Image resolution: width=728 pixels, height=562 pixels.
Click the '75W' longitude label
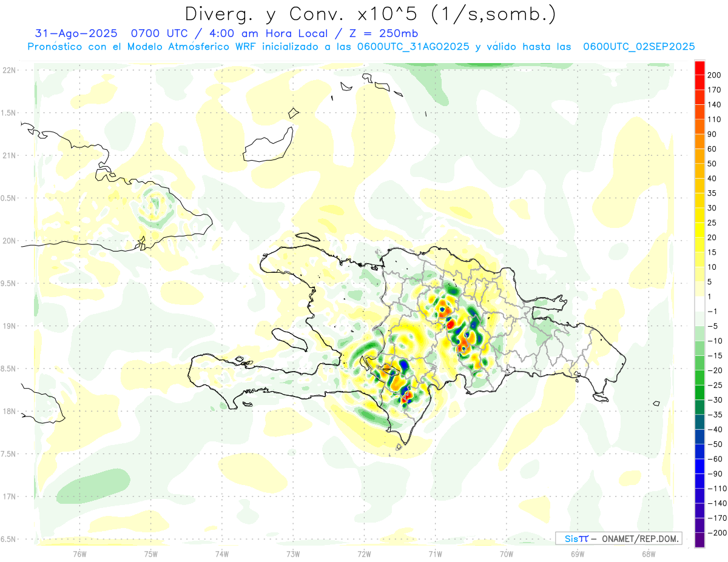pos(150,554)
